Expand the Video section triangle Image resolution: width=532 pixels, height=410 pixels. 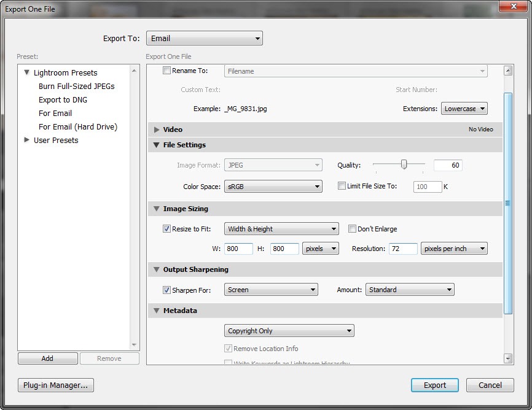point(157,130)
